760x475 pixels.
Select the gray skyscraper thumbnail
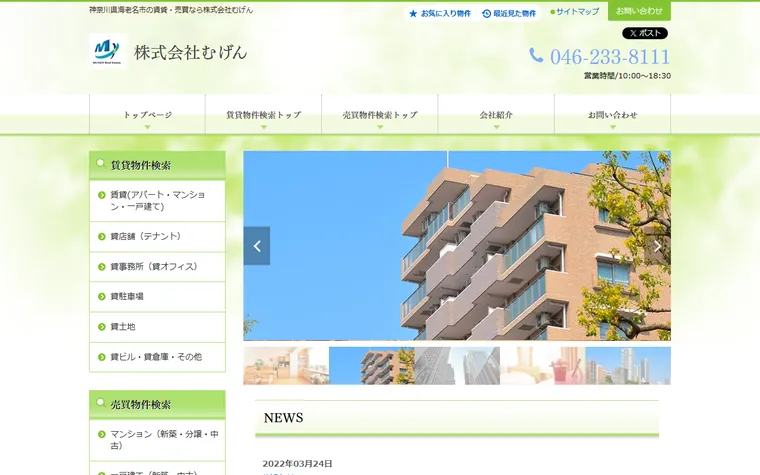click(x=457, y=365)
